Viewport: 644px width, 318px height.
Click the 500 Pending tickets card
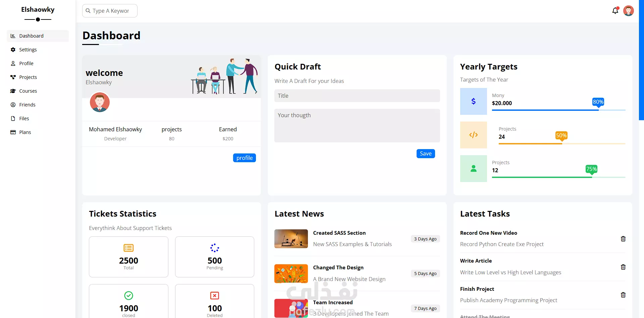tap(215, 257)
